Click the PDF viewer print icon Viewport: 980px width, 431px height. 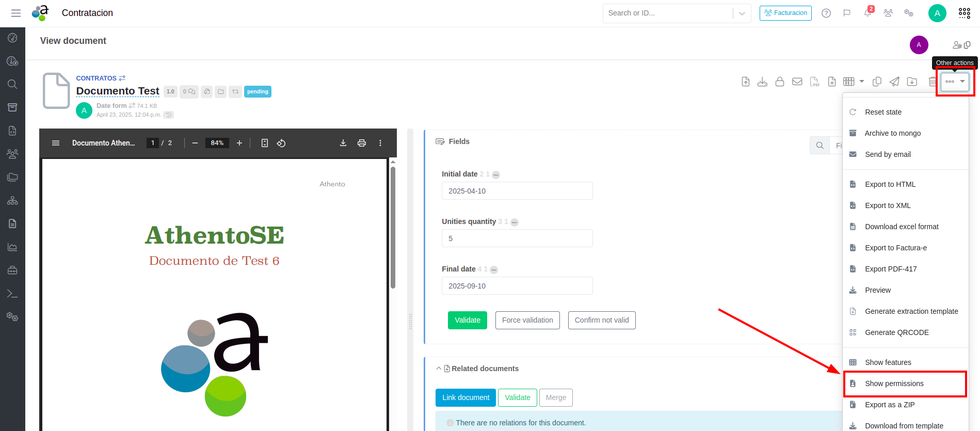[x=362, y=143]
